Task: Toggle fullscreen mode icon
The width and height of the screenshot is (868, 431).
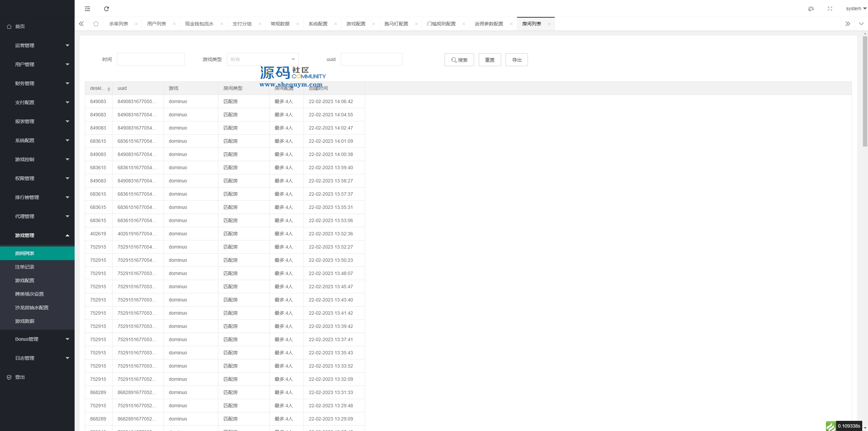Action: (830, 9)
